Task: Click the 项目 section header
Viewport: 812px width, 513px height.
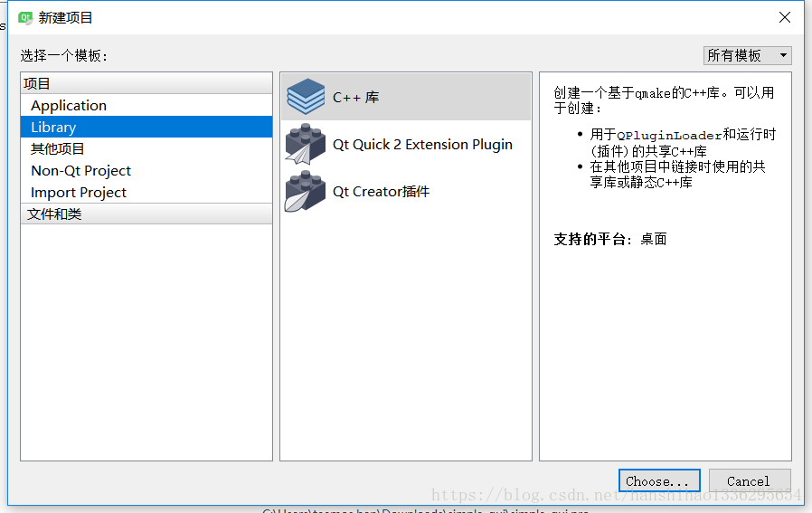Action: pyautogui.click(x=146, y=83)
